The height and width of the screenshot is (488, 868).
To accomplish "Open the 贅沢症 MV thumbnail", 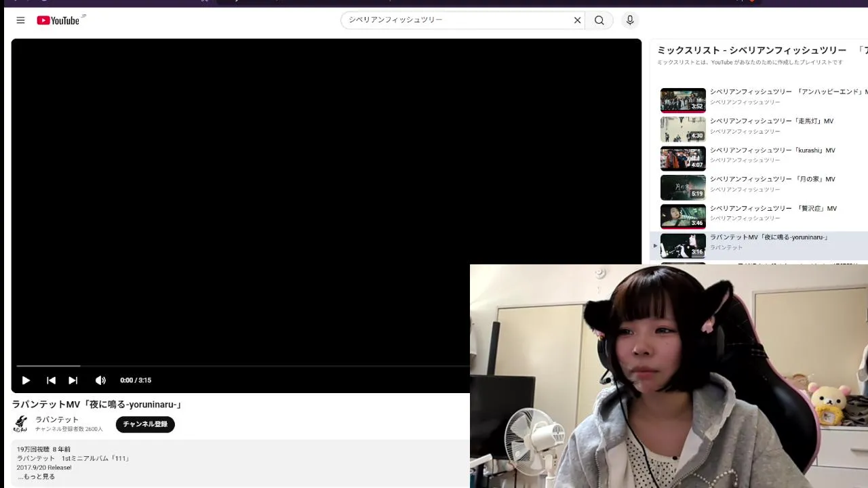I will tap(683, 217).
